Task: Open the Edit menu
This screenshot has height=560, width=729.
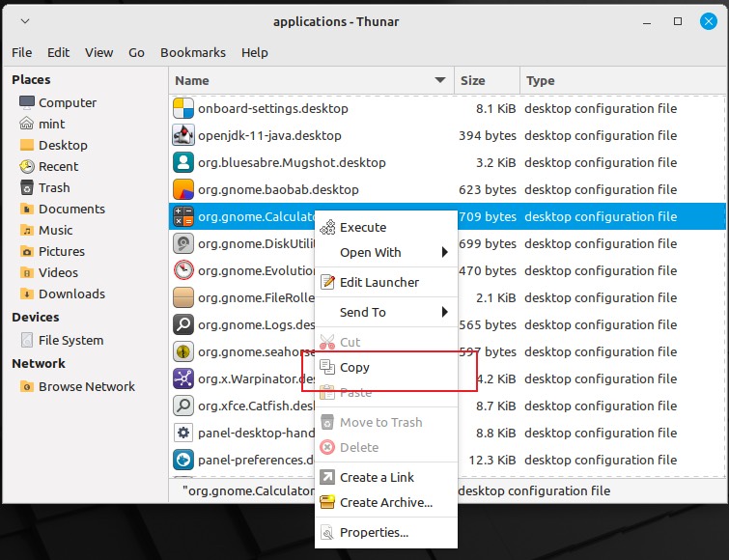Action: tap(58, 52)
